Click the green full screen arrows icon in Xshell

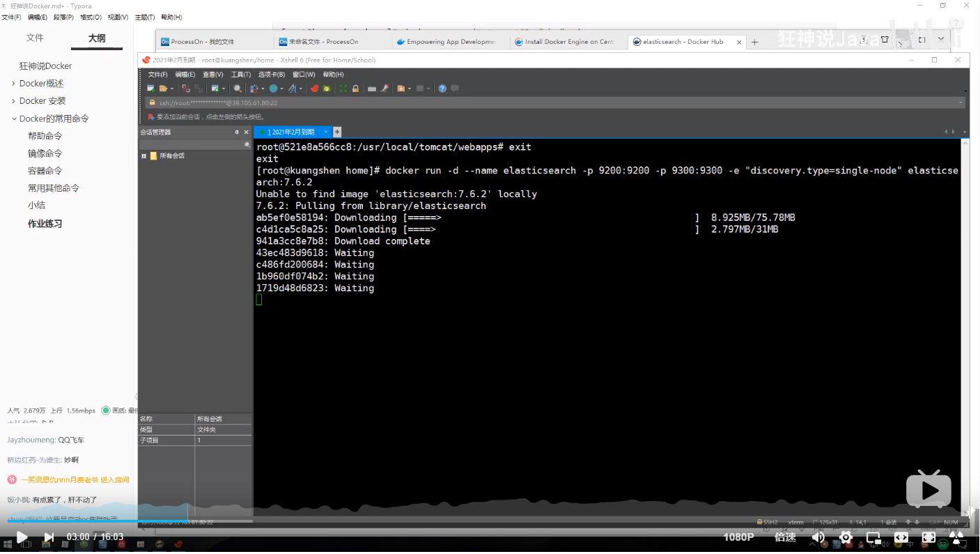343,89
